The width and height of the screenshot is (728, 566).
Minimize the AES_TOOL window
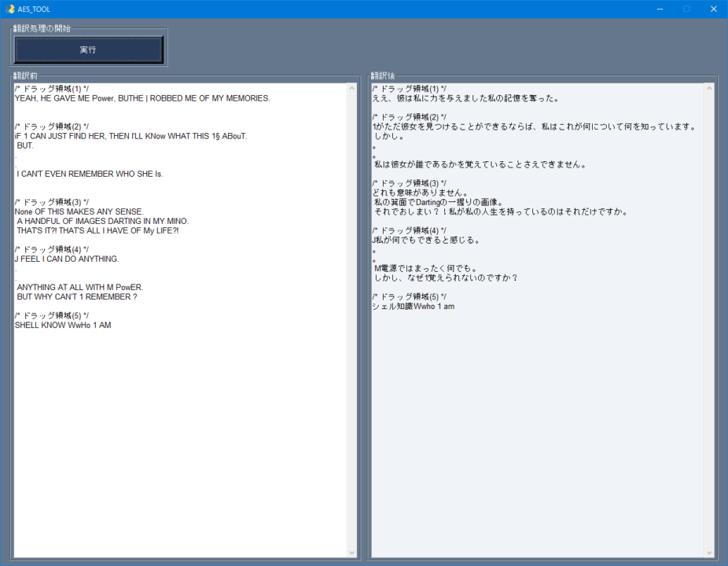660,9
